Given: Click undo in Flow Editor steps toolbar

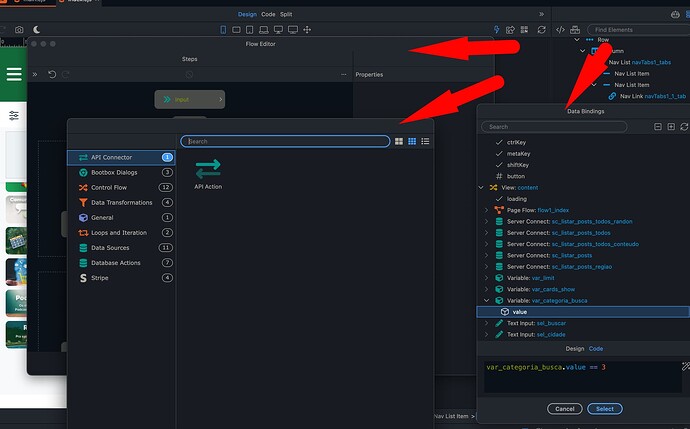Looking at the screenshot, I should tap(52, 74).
